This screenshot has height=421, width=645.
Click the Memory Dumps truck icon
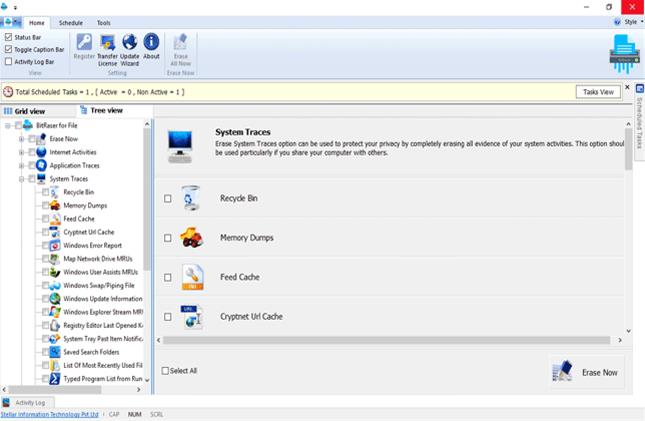(191, 237)
